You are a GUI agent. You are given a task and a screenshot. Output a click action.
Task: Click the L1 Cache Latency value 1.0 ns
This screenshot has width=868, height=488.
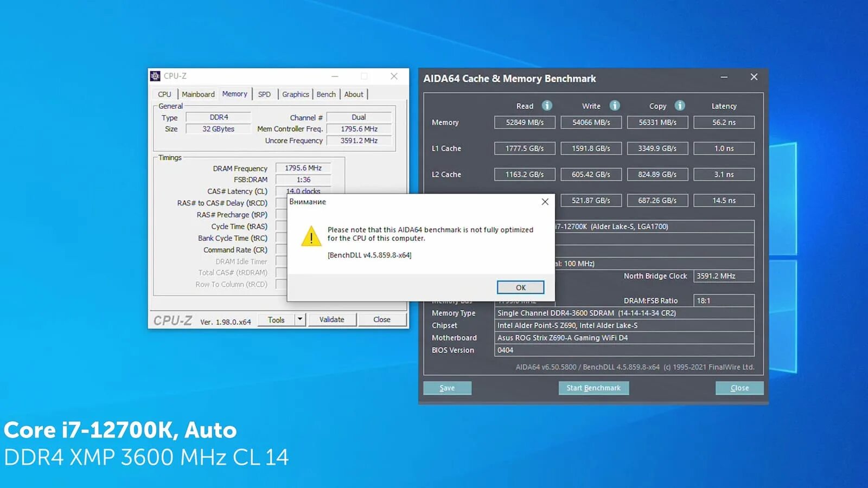click(x=724, y=149)
